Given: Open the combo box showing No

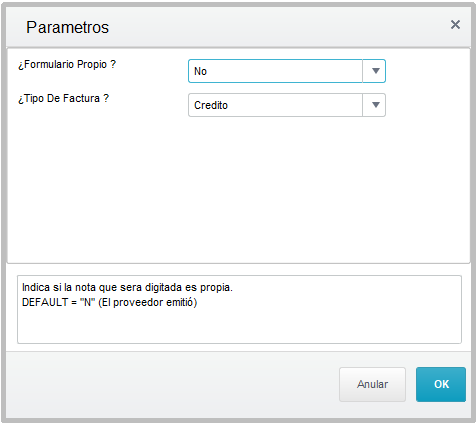Looking at the screenshot, I should click(x=287, y=71).
